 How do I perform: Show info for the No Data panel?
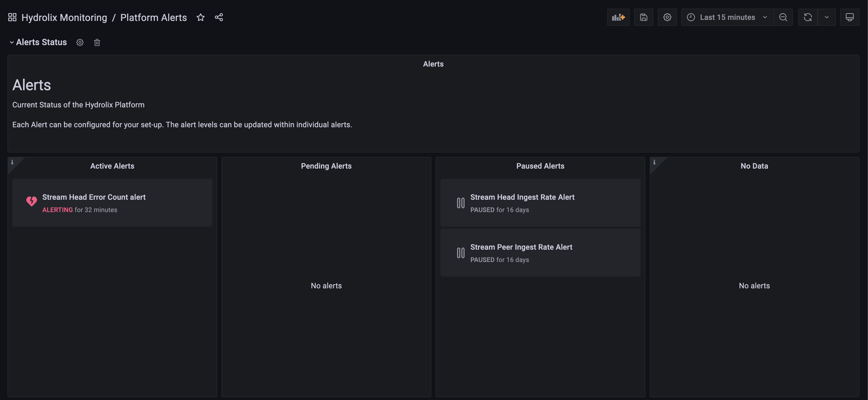point(654,162)
